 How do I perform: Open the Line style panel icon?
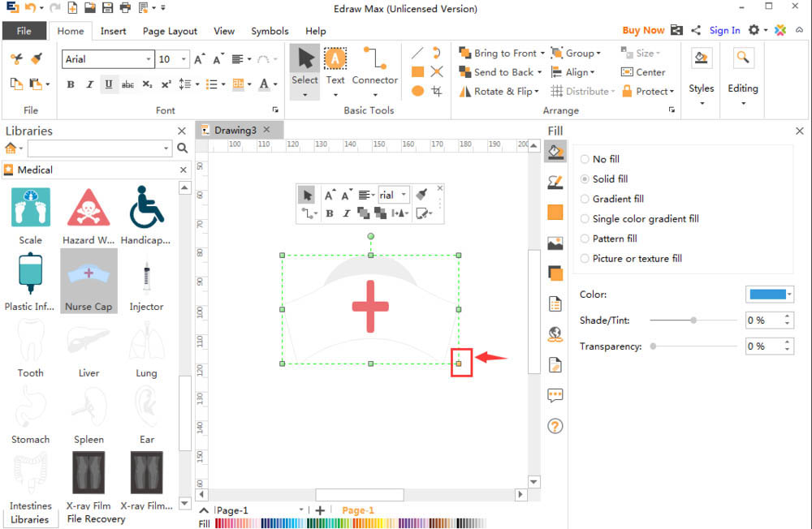(x=555, y=182)
